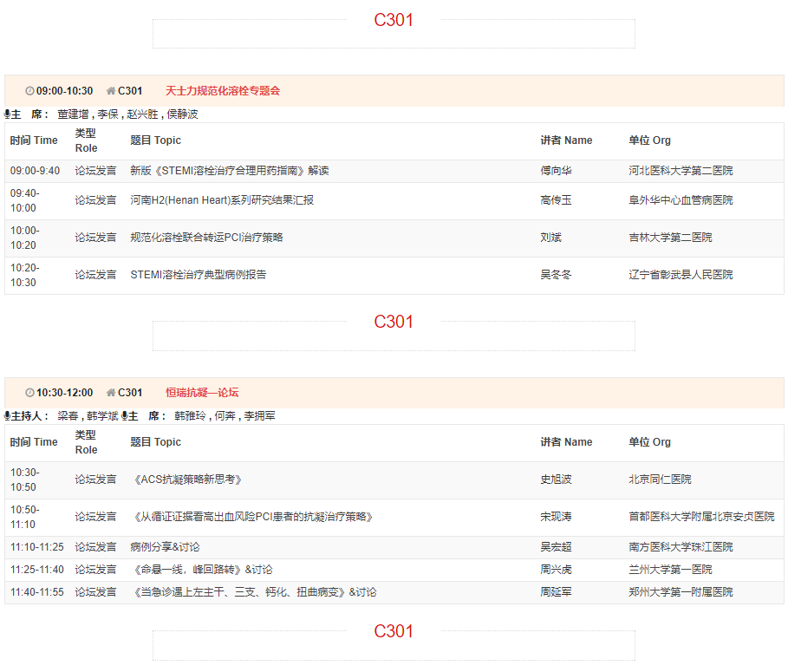The height and width of the screenshot is (672, 788).
Task: Click organization 北京同仁医院
Action: click(660, 480)
